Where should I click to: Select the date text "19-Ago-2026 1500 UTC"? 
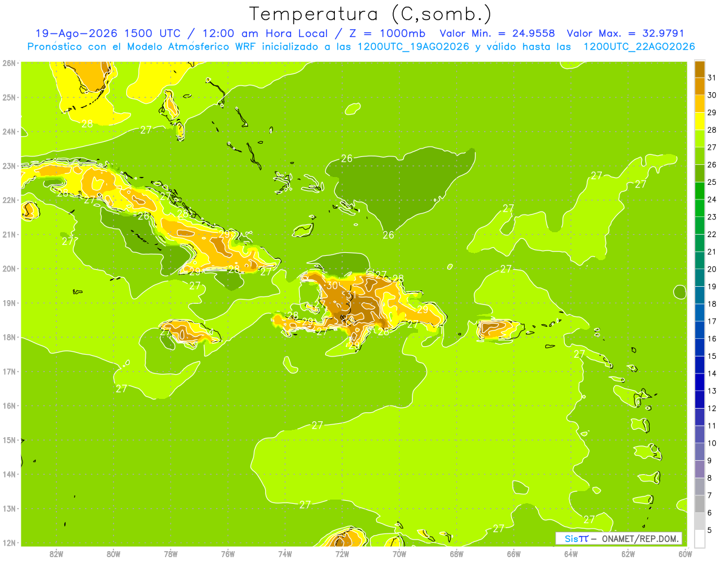[x=107, y=33]
